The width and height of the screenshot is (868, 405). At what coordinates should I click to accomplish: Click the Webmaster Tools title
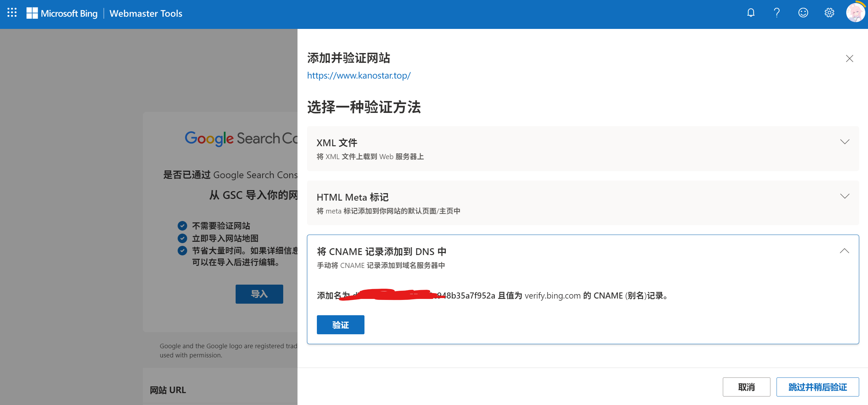146,14
